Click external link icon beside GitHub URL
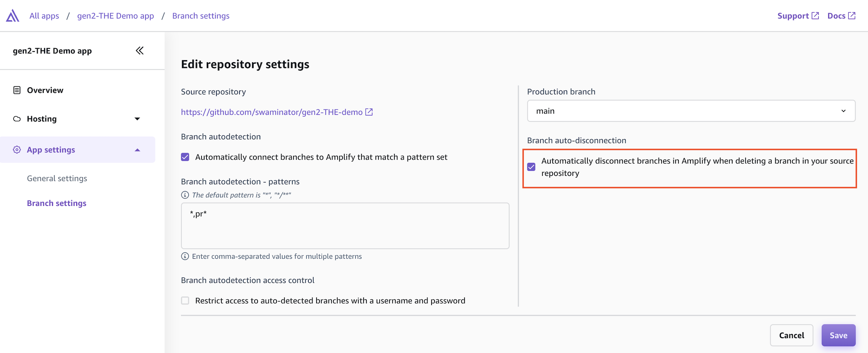Image resolution: width=868 pixels, height=353 pixels. coord(369,112)
